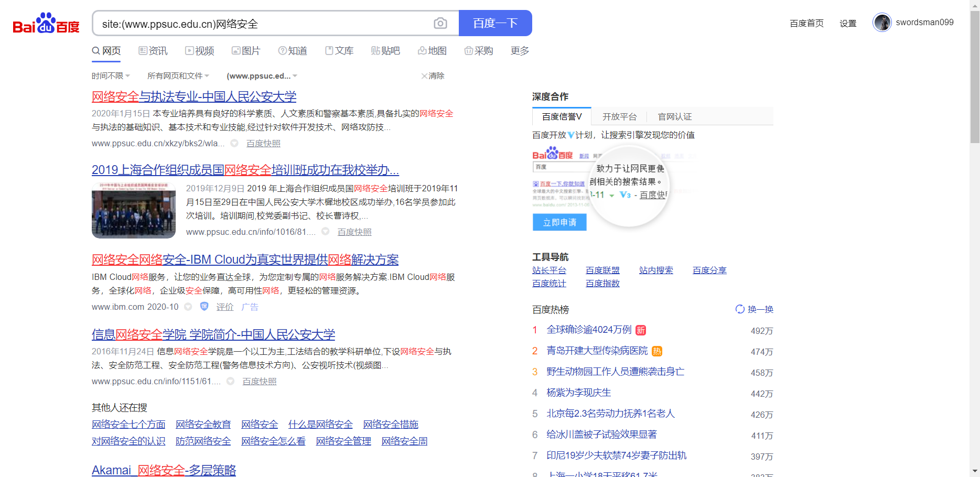
Task: Open related search 防范网络安全
Action: click(x=203, y=441)
